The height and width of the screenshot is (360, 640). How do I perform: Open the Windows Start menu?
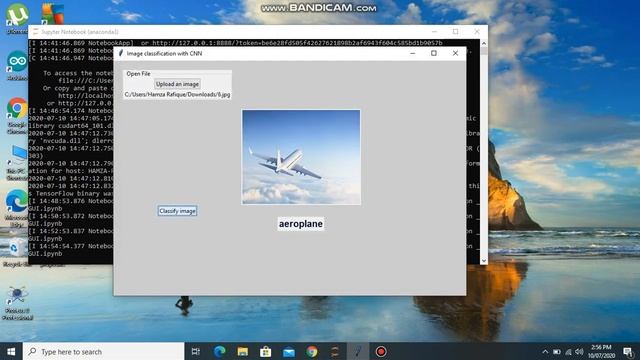pos(11,351)
